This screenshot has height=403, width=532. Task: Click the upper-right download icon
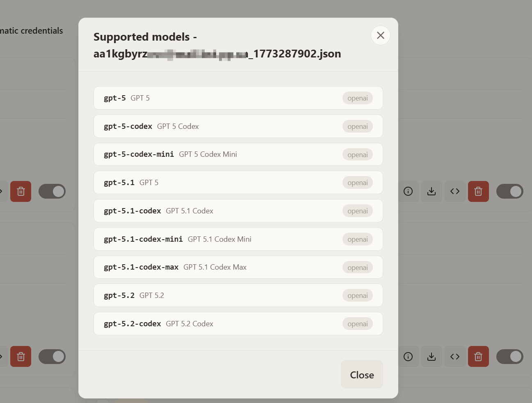pyautogui.click(x=432, y=191)
